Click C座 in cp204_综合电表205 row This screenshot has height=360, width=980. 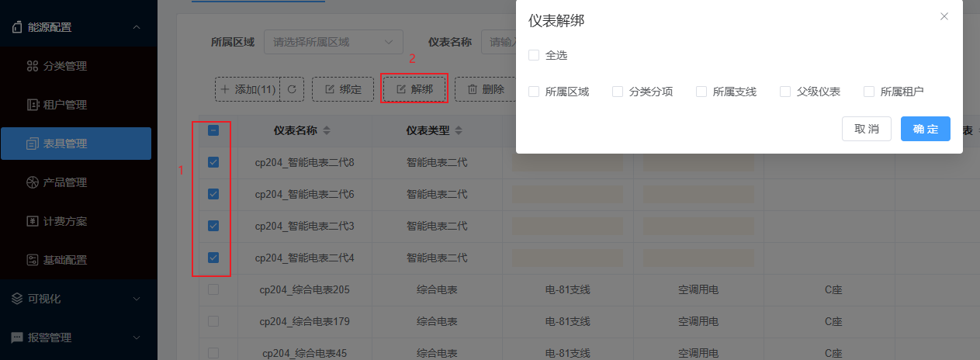(833, 289)
